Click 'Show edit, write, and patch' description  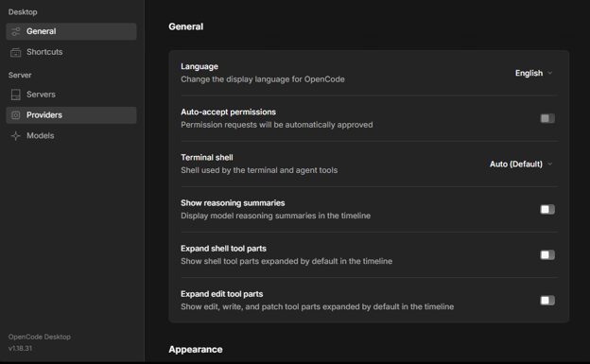click(317, 306)
